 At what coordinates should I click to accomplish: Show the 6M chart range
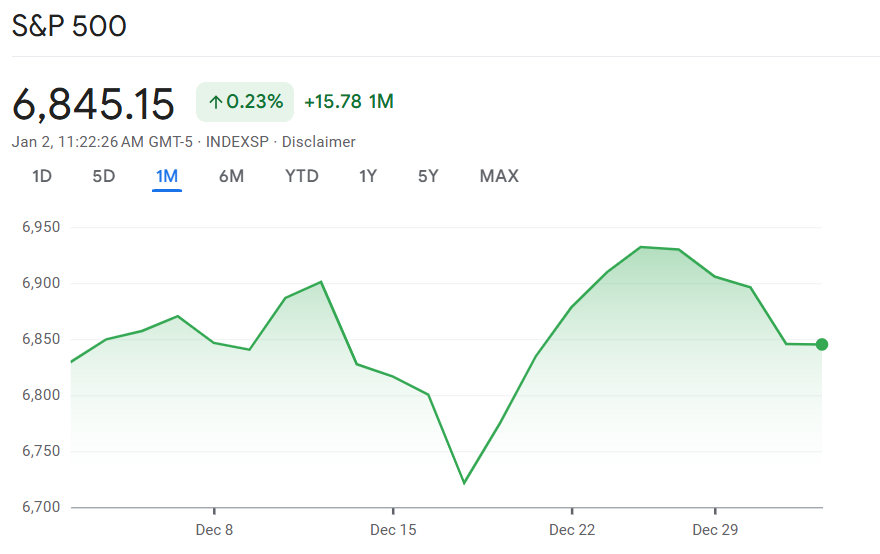click(x=231, y=177)
